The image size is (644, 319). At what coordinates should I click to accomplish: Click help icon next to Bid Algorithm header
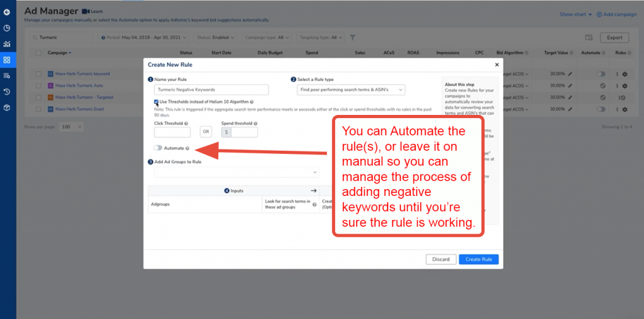tap(526, 53)
